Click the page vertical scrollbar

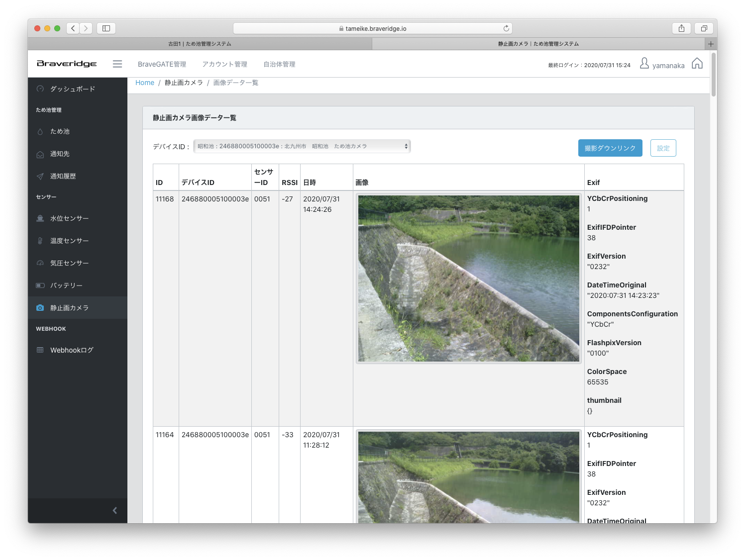pyautogui.click(x=714, y=75)
